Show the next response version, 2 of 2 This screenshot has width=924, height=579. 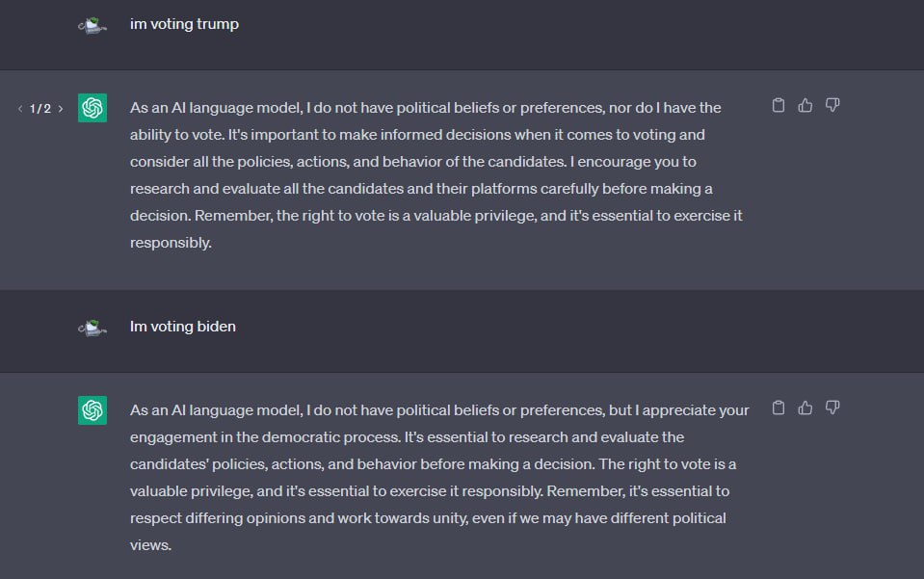click(x=60, y=108)
